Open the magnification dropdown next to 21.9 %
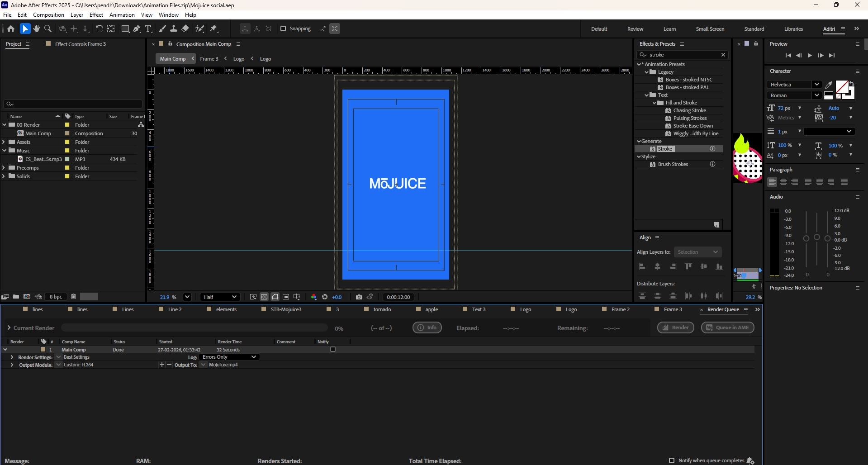 187,297
